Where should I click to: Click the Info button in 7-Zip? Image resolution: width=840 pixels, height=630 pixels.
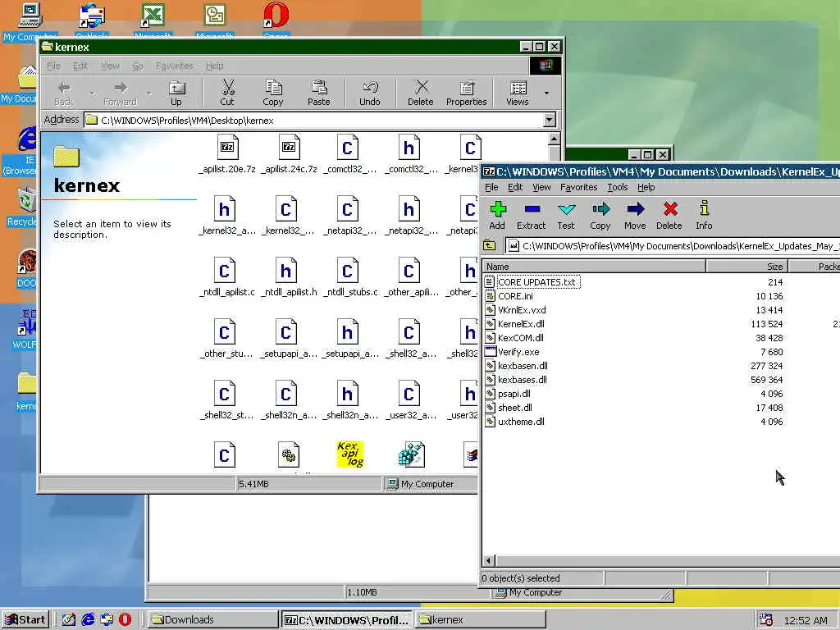704,216
